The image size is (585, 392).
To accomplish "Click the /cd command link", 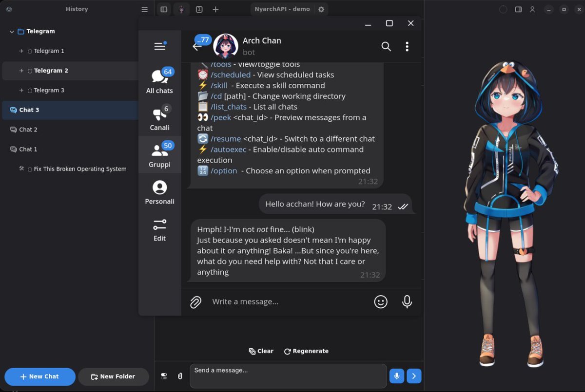I will (x=216, y=96).
